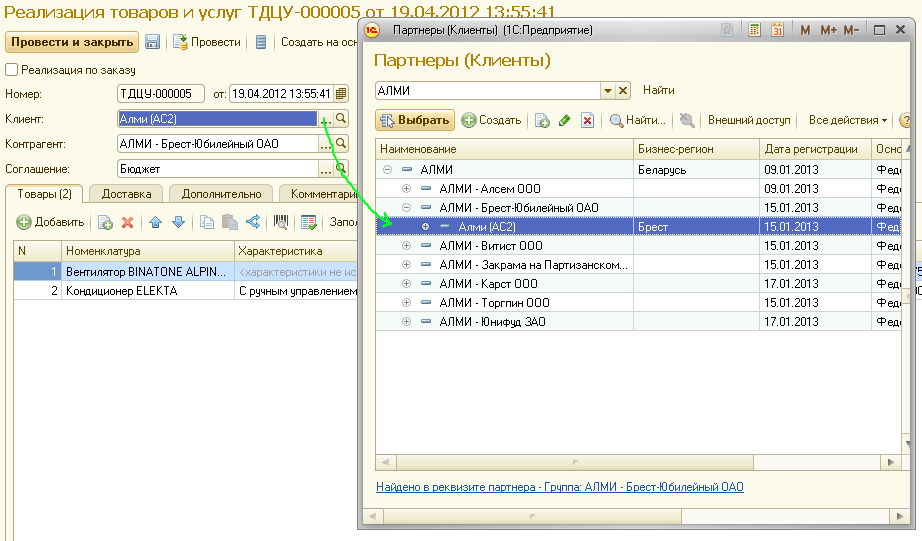This screenshot has height=541, width=922.
Task: Open the calendar picker next to the date
Action: tap(341, 94)
